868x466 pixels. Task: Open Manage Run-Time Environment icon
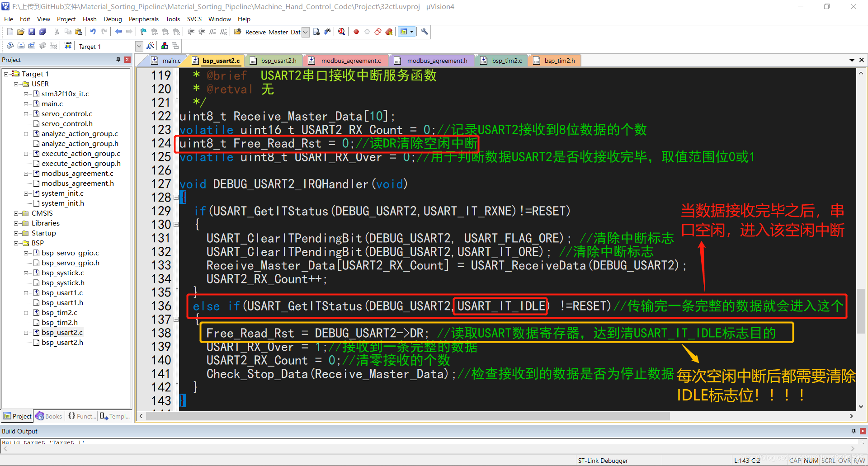click(175, 46)
